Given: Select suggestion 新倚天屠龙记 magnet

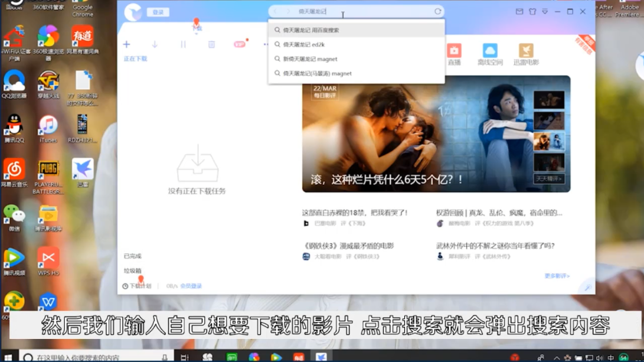Looking at the screenshot, I should (310, 59).
